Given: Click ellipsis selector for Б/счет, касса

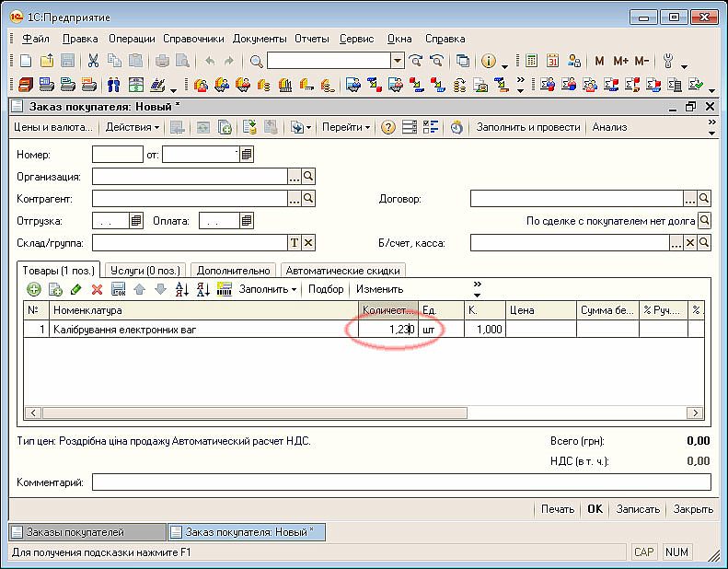Looking at the screenshot, I should [x=676, y=242].
